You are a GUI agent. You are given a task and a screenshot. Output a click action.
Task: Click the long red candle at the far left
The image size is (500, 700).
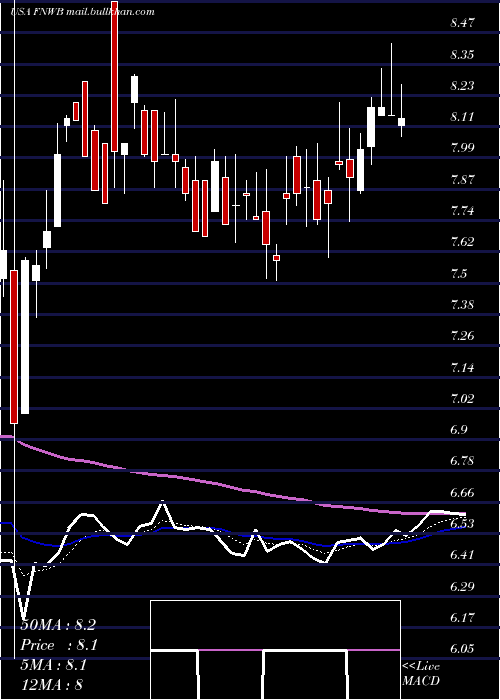coord(14,346)
